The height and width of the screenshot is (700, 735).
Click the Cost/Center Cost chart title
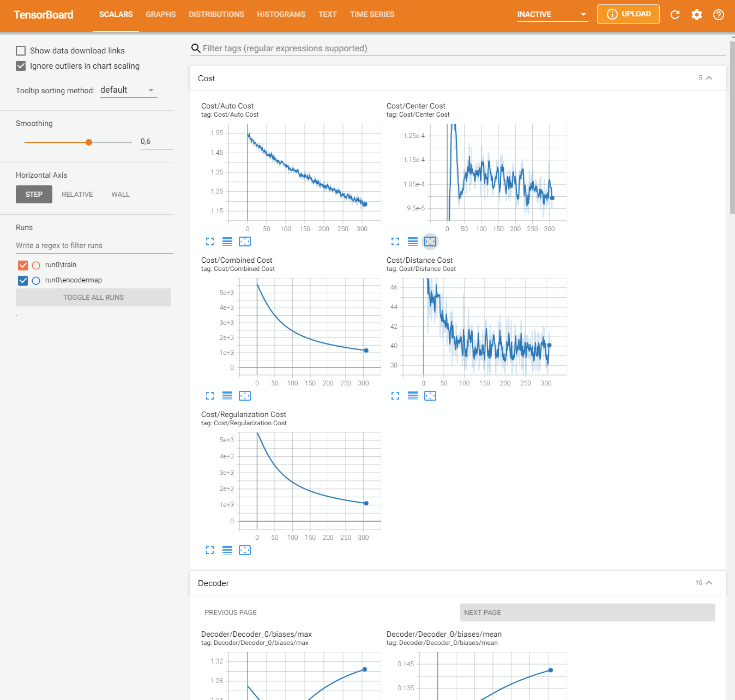(416, 106)
